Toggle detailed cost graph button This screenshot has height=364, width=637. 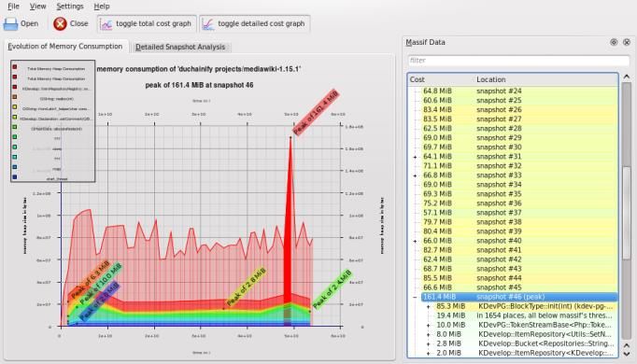coord(255,24)
